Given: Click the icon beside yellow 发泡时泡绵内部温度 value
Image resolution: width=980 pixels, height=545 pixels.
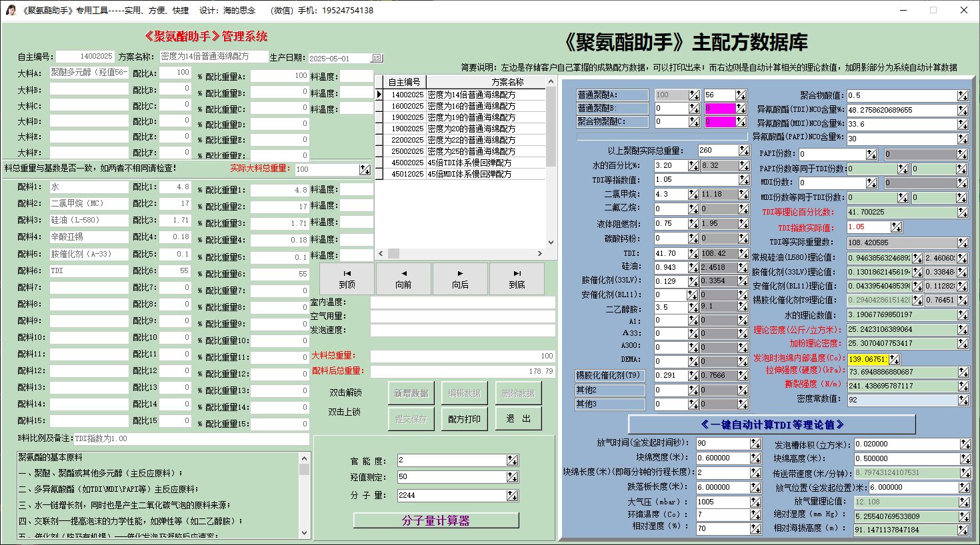Looking at the screenshot, I should (x=895, y=360).
